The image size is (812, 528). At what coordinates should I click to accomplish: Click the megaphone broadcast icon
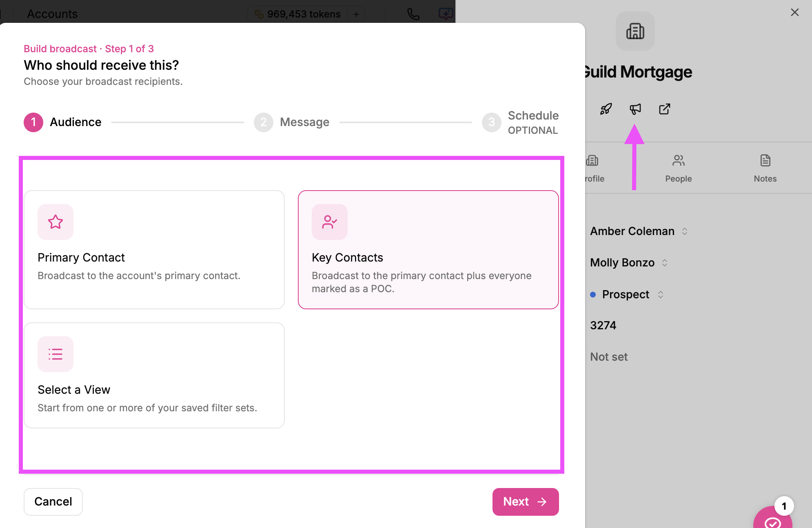(x=635, y=109)
